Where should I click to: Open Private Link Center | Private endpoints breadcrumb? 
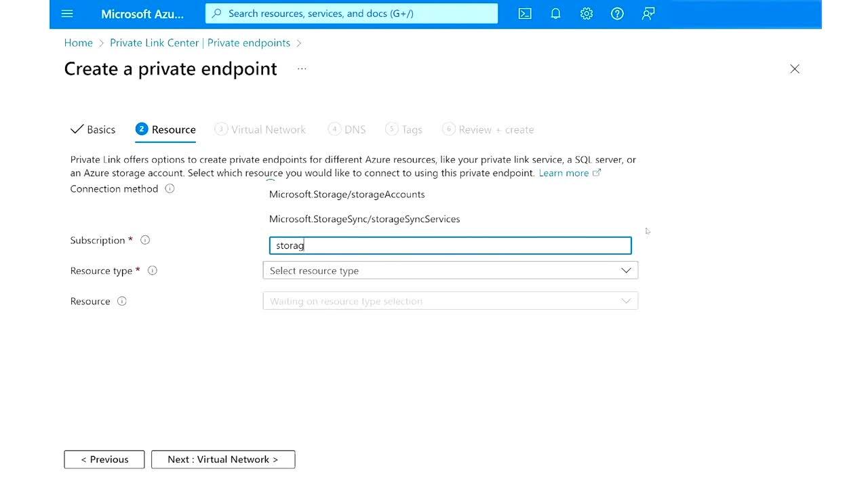[200, 43]
